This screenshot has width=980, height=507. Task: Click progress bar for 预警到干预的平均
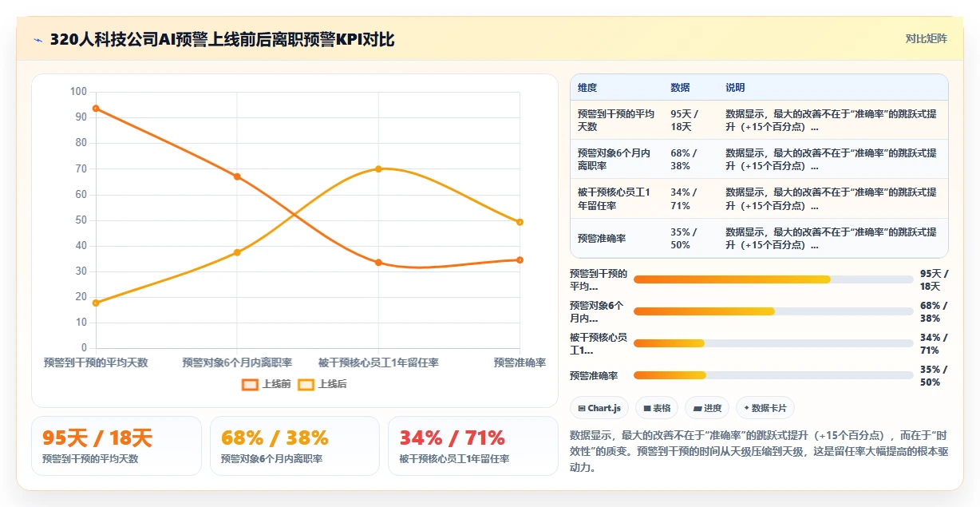click(x=773, y=279)
